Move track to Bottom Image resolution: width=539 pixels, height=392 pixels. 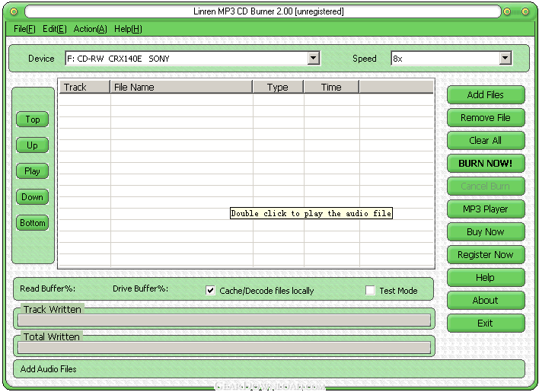click(32, 223)
